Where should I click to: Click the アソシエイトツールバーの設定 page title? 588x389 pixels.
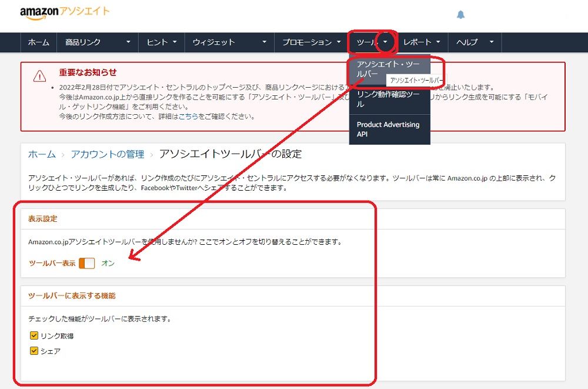(230, 154)
